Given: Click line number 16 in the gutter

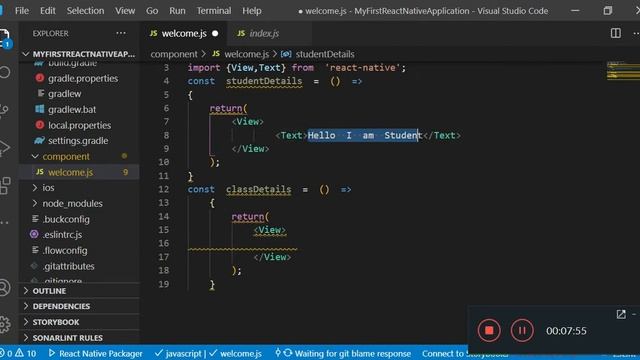Looking at the screenshot, I should [x=164, y=243].
